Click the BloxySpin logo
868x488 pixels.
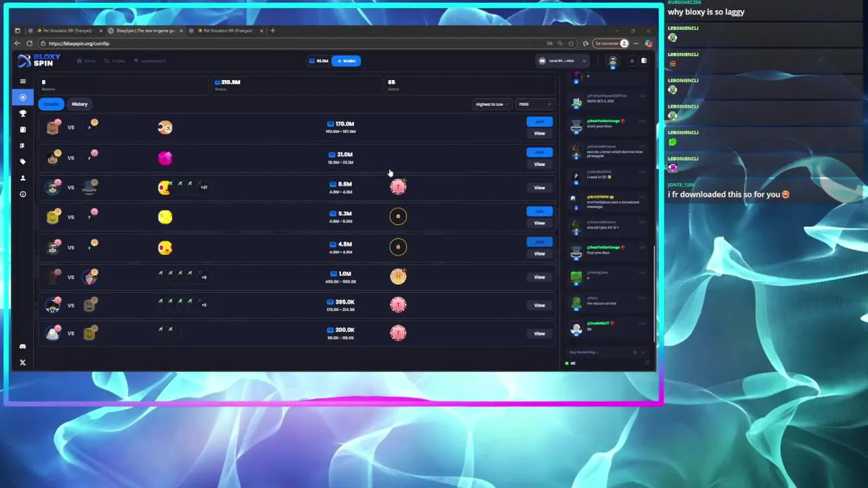[x=39, y=60]
